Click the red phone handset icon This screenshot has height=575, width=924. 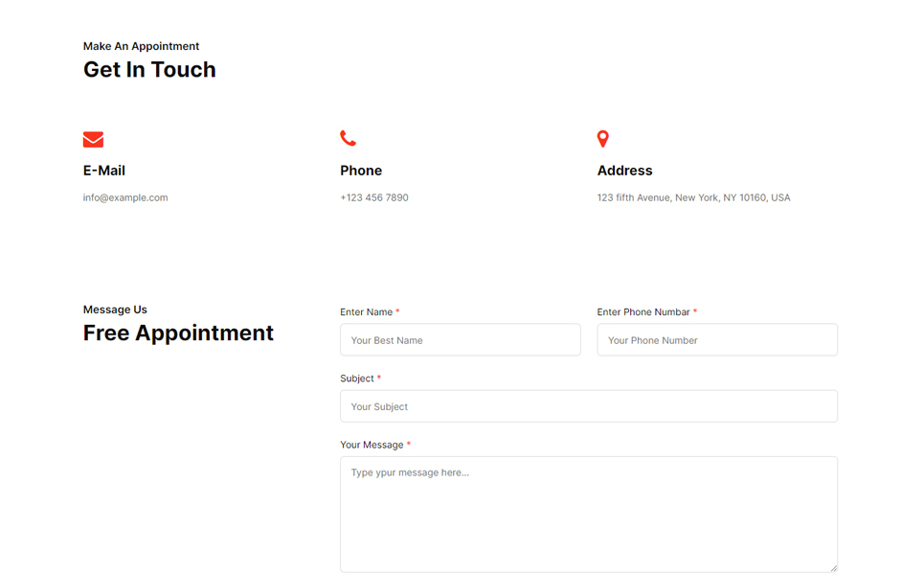coord(348,139)
